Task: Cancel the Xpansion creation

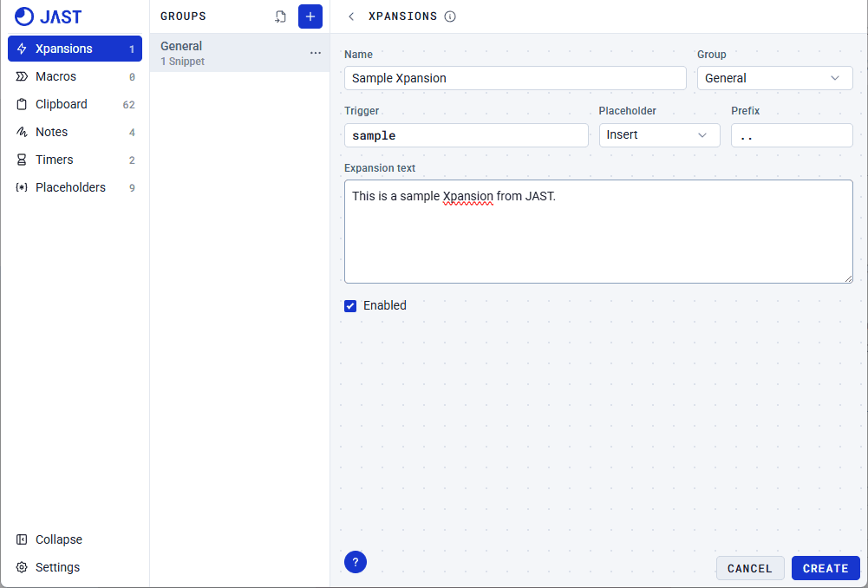Action: click(x=750, y=568)
